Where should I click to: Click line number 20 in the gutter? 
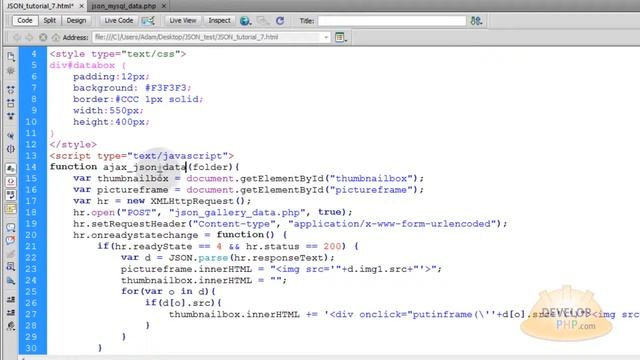[x=31, y=235]
